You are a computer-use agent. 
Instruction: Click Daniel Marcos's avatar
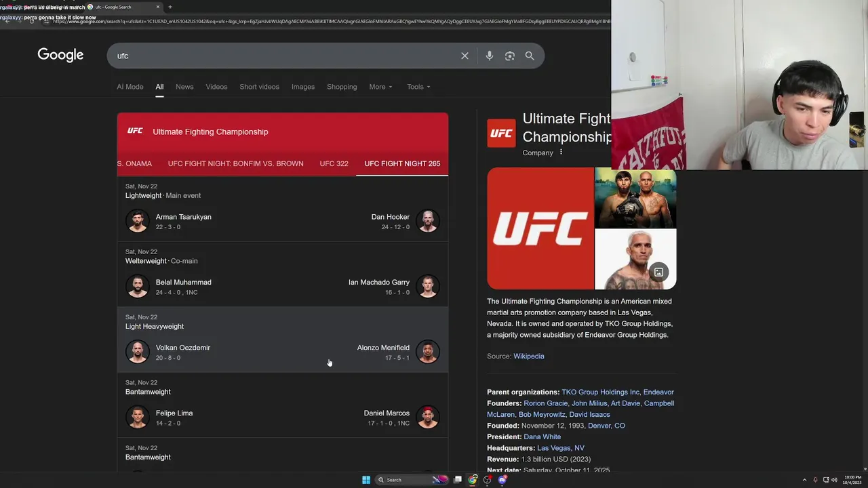[427, 417]
